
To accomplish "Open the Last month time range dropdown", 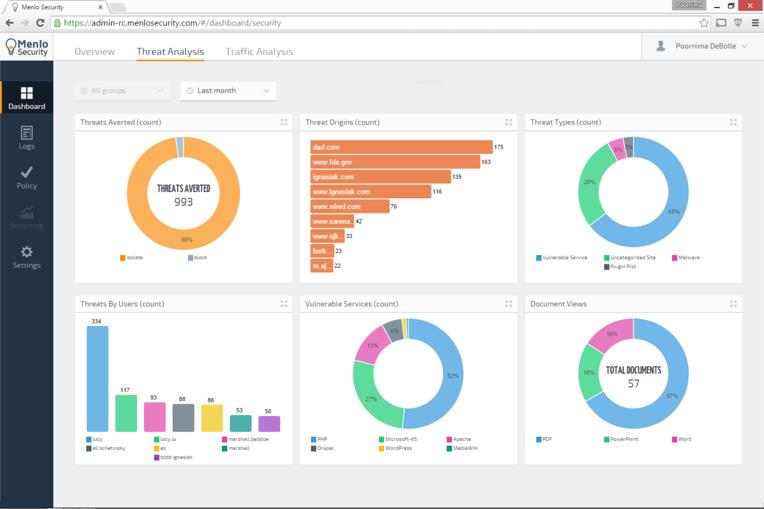I will (228, 91).
